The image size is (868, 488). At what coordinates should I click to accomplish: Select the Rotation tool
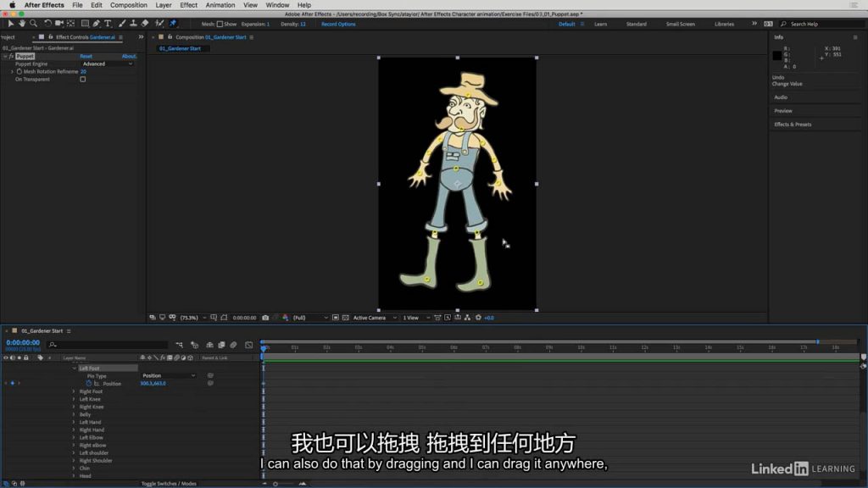pos(47,23)
